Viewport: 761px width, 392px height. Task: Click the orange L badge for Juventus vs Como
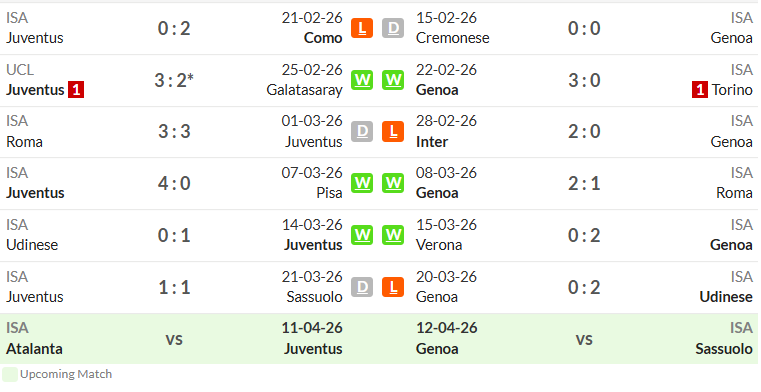tap(362, 28)
